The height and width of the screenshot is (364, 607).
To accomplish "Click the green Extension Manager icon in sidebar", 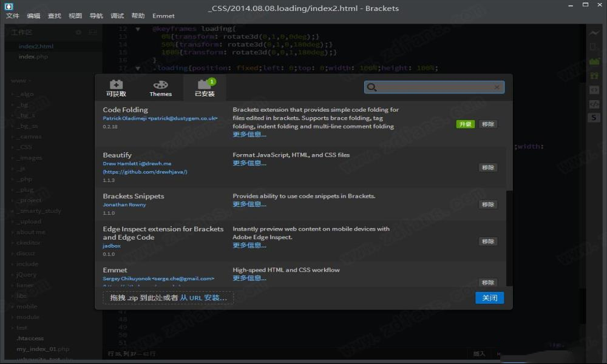I will (x=595, y=61).
